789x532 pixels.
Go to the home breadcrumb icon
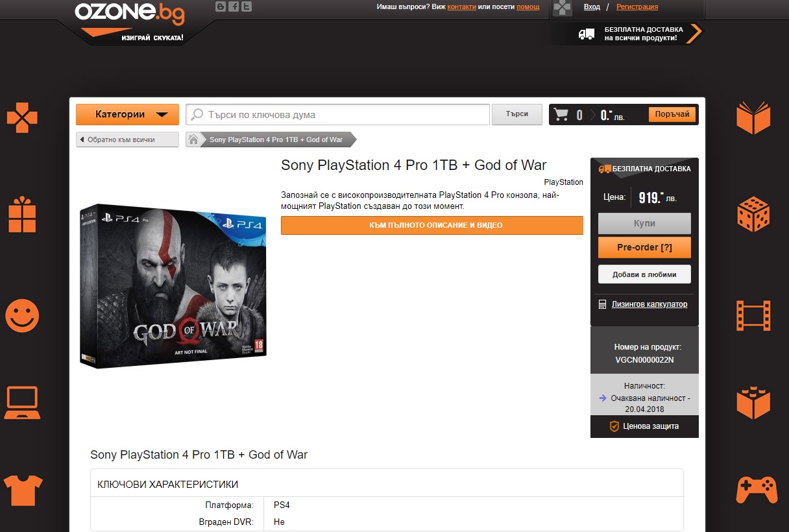(193, 139)
